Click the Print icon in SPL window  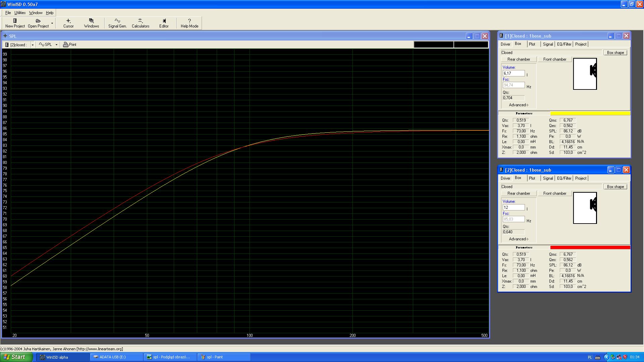click(66, 45)
